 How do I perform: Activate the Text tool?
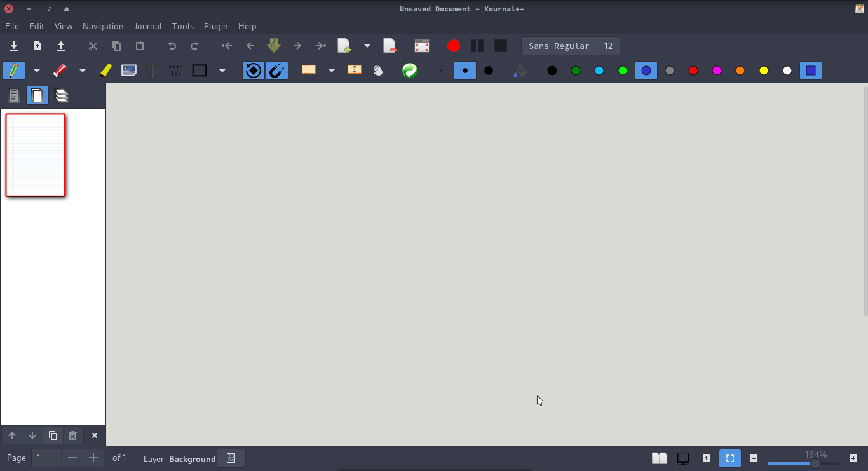pos(153,71)
